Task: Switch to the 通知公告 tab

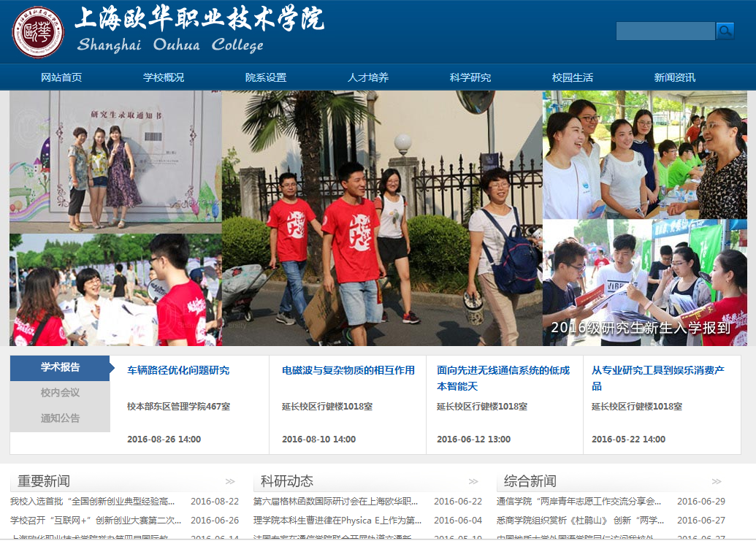Action: tap(60, 418)
